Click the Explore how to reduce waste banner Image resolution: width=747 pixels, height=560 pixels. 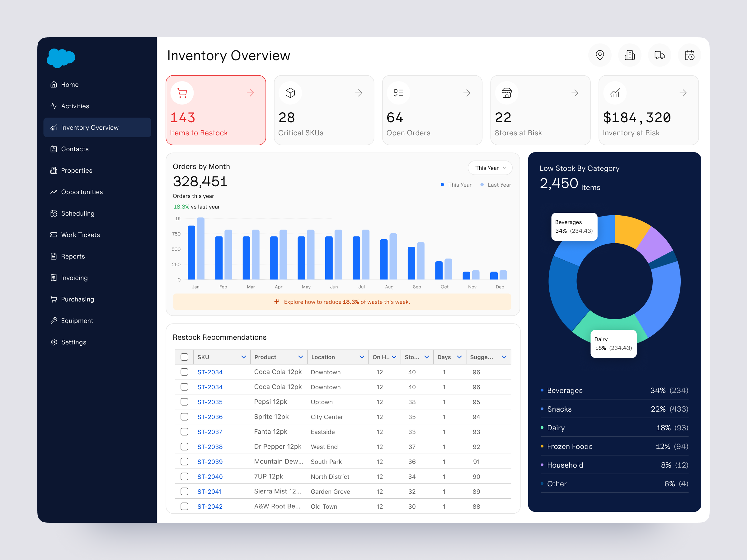pos(342,302)
